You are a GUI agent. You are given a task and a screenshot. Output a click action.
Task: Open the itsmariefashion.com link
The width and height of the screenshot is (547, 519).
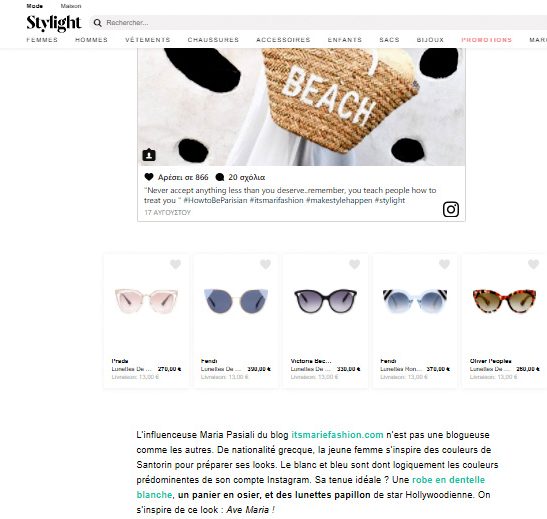[x=337, y=435]
